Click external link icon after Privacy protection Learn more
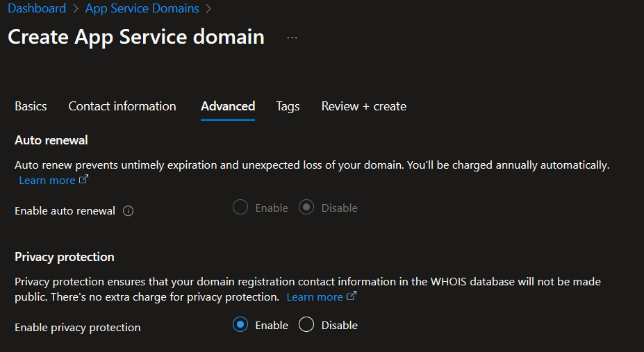 [x=352, y=296]
